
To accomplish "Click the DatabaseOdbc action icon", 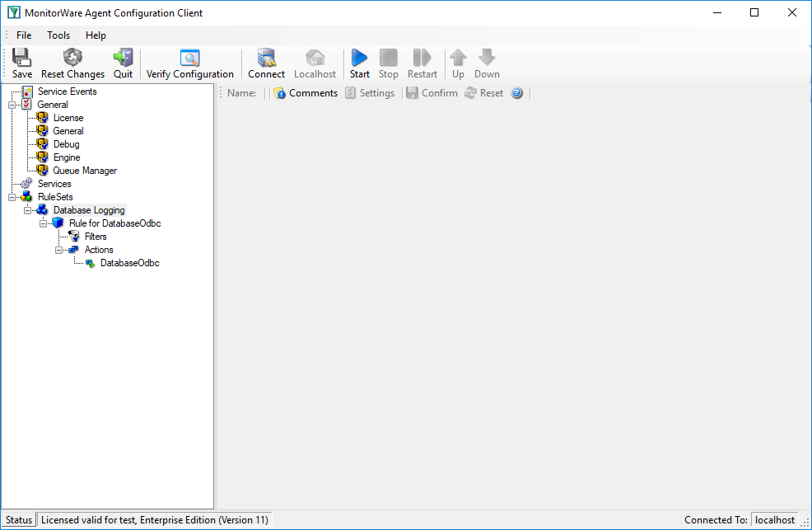I will click(x=90, y=263).
